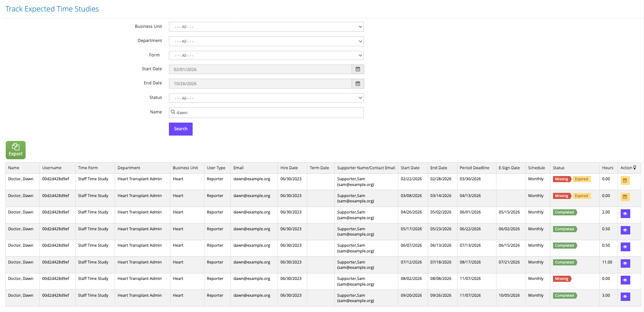Click the Search button
Screen dimensions: 644x312
(181, 129)
